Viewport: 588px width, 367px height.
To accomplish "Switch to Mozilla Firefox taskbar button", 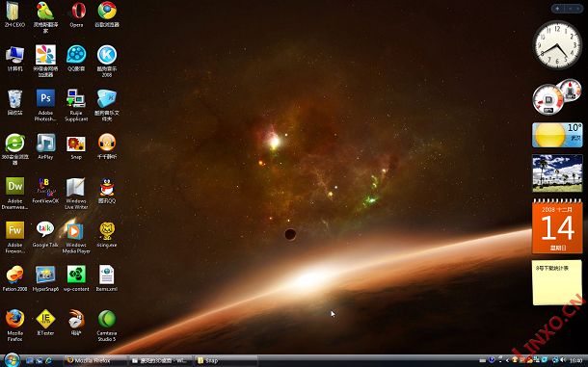I will pyautogui.click(x=94, y=360).
